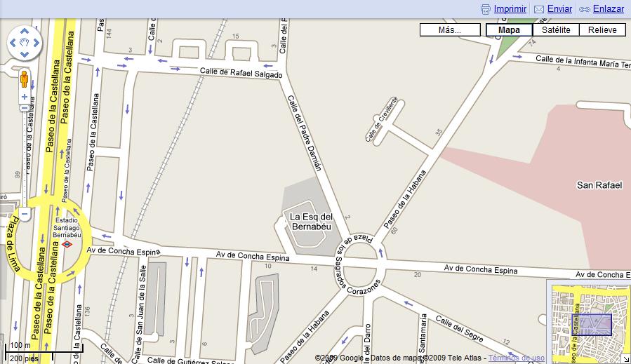631x364 pixels.
Task: Click the printer icon next to Imprimir
Action: tap(486, 9)
